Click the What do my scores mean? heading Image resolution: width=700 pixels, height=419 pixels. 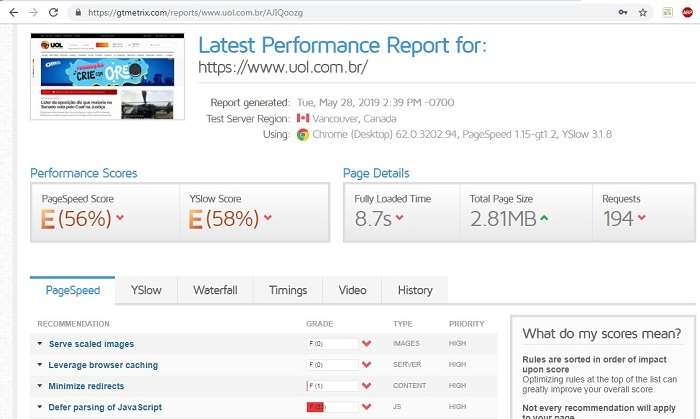click(602, 333)
